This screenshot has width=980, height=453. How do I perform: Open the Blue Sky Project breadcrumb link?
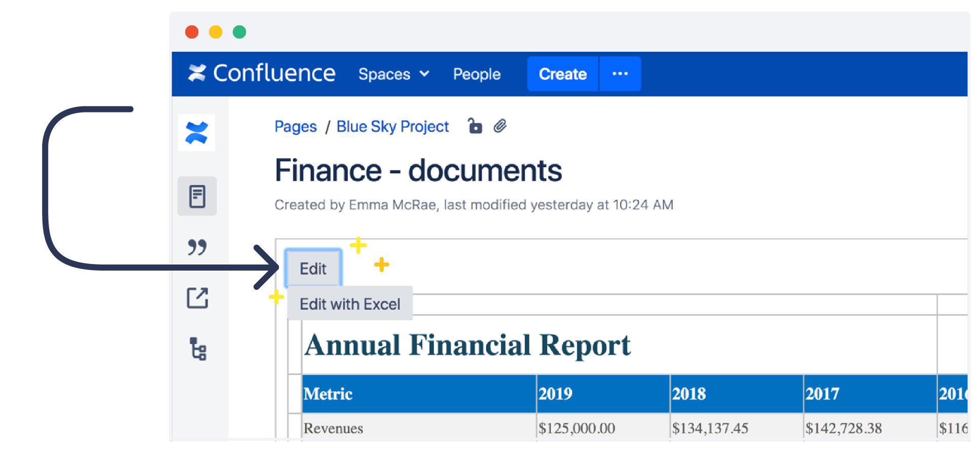point(393,127)
